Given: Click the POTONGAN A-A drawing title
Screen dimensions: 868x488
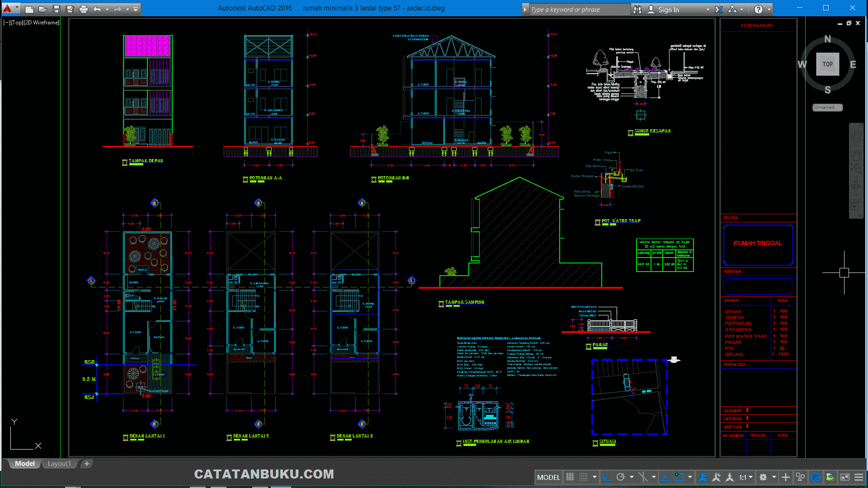Looking at the screenshot, I should pos(266,178).
